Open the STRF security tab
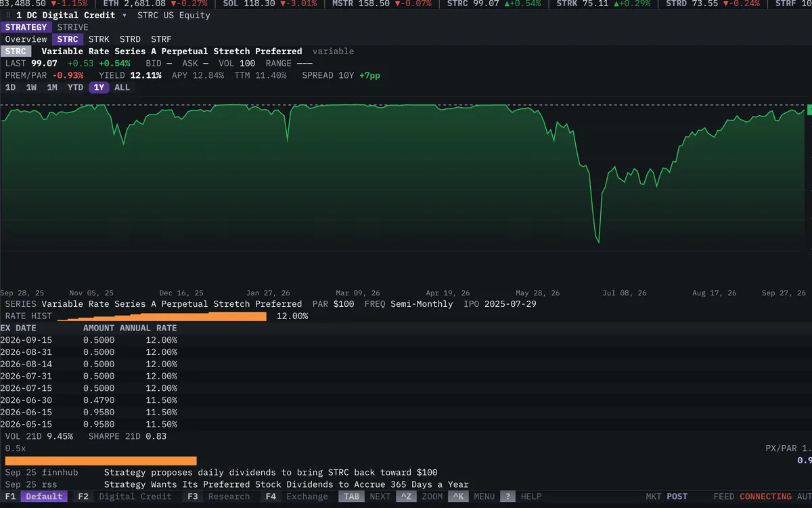The image size is (812, 508). 161,39
